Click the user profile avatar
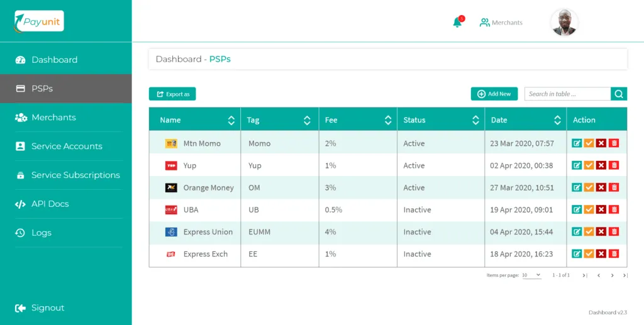644x325 pixels. click(564, 22)
